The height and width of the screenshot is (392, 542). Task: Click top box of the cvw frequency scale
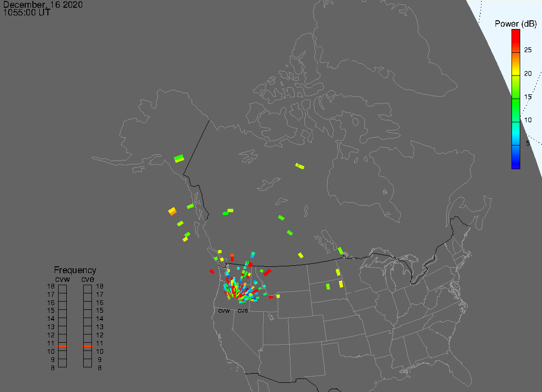(x=62, y=289)
